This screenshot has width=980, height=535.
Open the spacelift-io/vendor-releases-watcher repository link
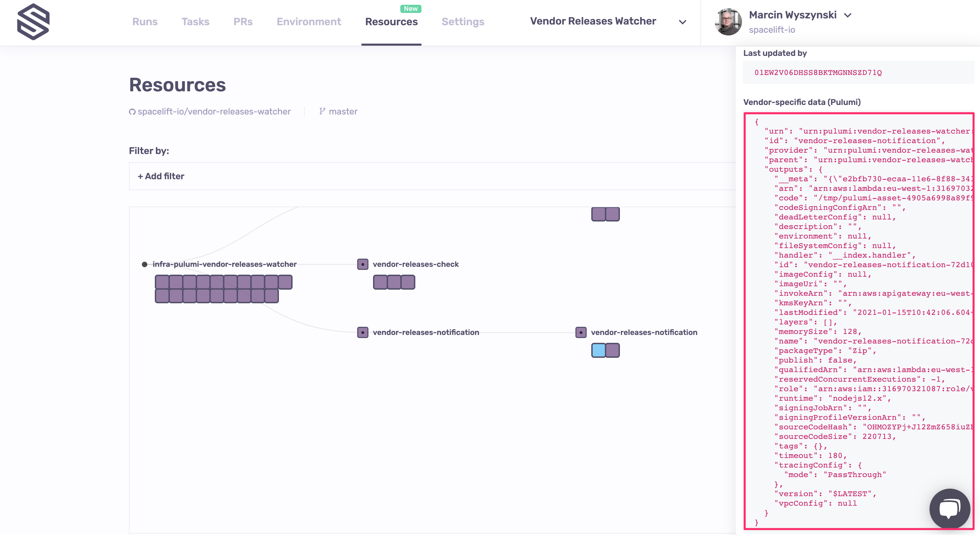click(214, 111)
